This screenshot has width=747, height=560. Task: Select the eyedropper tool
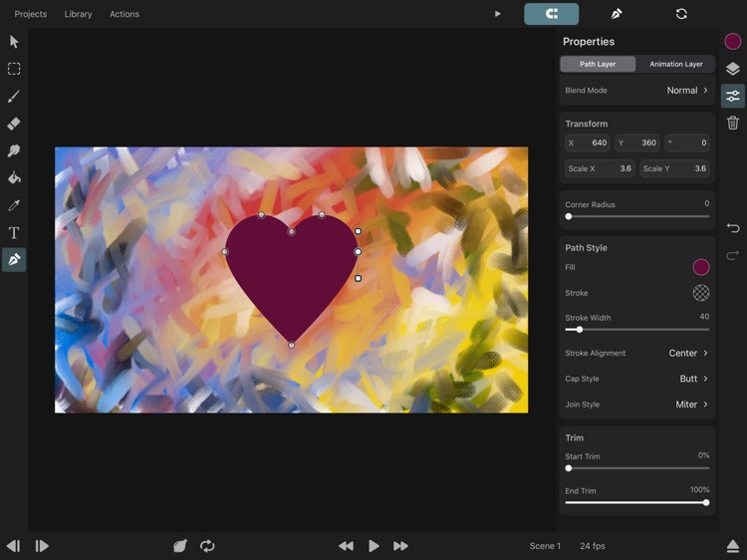(x=14, y=205)
